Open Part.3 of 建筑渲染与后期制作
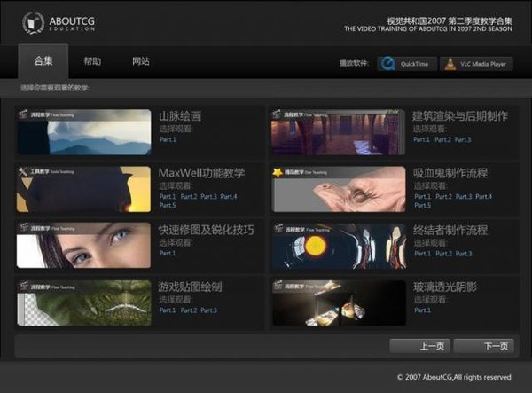Viewport: 532px width, 393px height. pyautogui.click(x=462, y=139)
